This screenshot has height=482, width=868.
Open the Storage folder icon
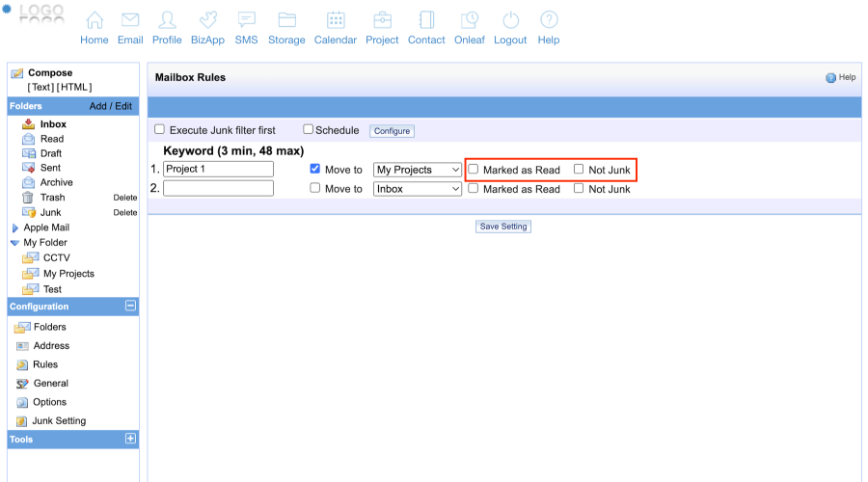pyautogui.click(x=286, y=20)
